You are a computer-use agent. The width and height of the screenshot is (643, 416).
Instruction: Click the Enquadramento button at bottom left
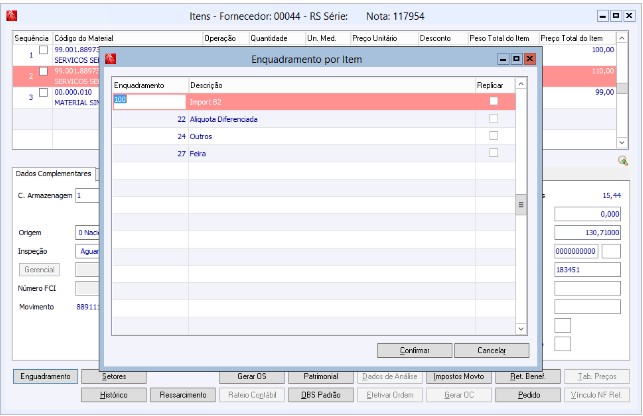pos(46,376)
